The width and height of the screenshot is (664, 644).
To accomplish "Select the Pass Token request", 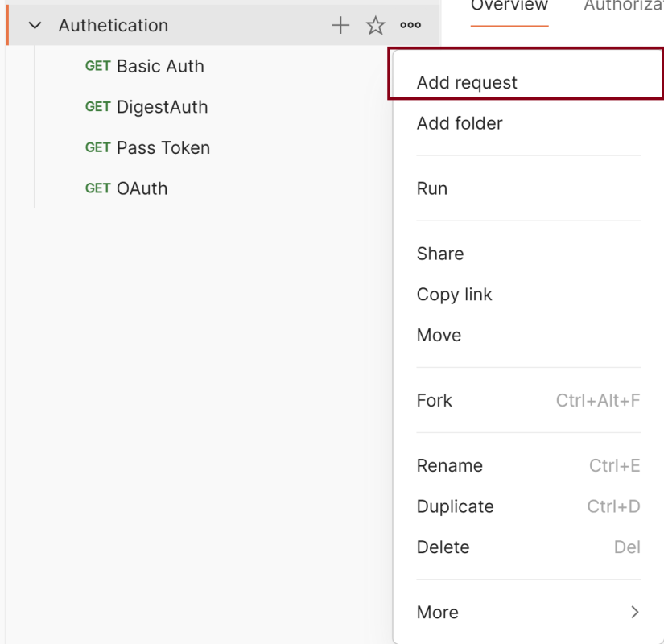I will point(163,147).
